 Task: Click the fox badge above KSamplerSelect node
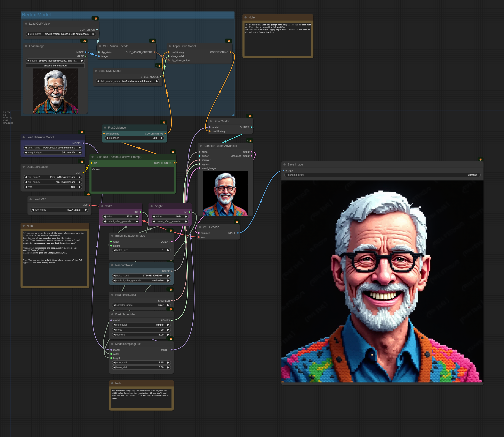170,290
